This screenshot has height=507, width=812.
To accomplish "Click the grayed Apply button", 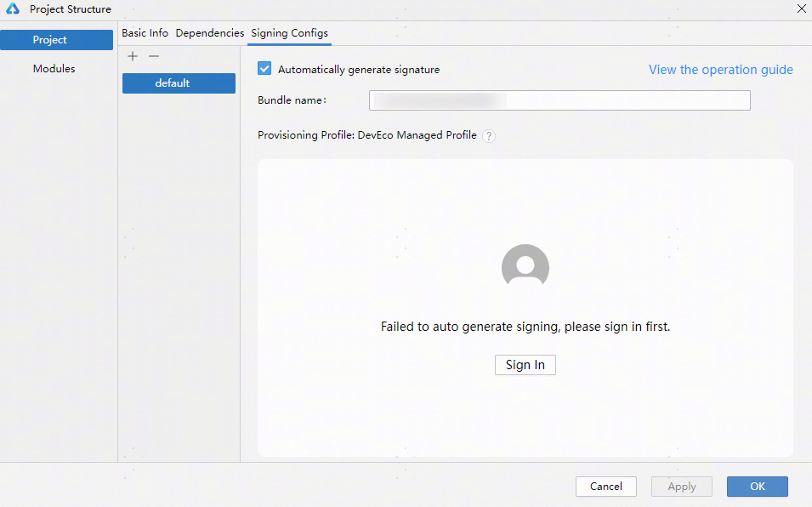I will click(682, 487).
